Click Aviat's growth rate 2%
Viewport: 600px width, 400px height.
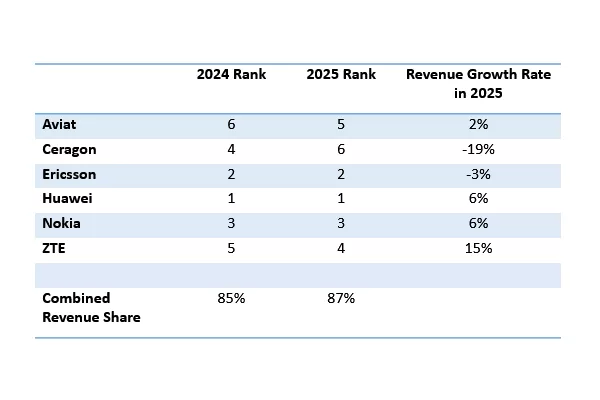478,124
